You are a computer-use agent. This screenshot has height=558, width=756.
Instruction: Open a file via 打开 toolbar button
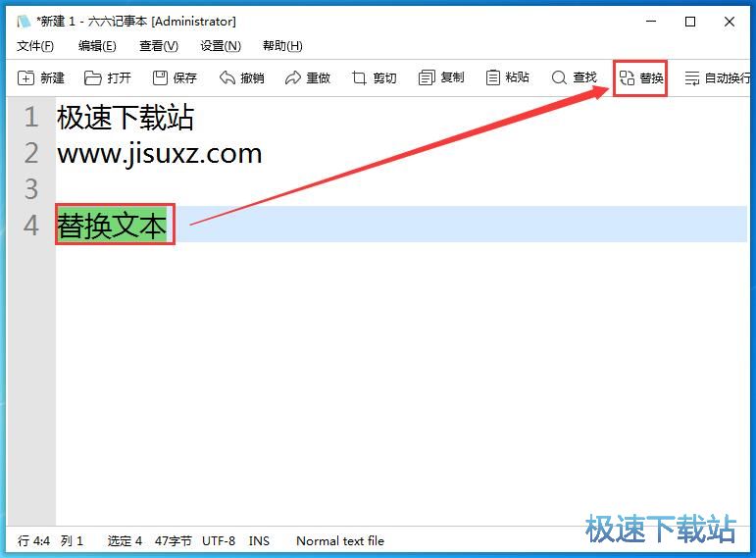(x=108, y=77)
